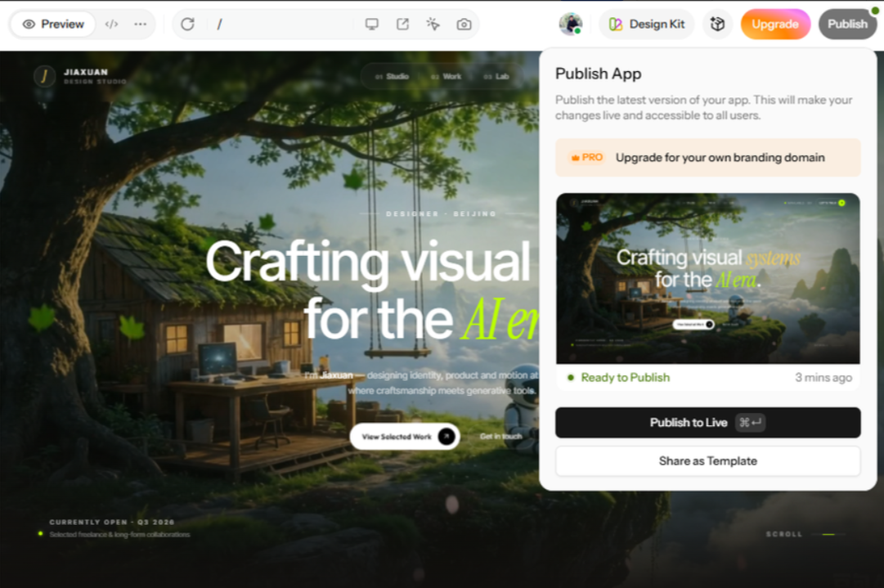Open the three-dots more options menu

[141, 25]
